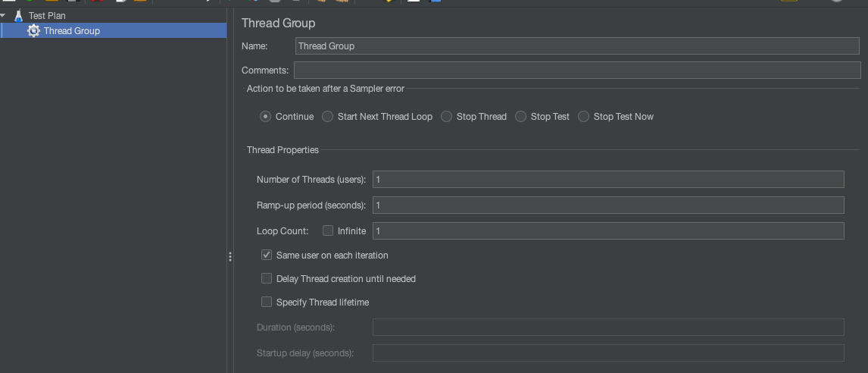Uncheck Same user on each iteration
This screenshot has width=868, height=373.
pos(267,255)
